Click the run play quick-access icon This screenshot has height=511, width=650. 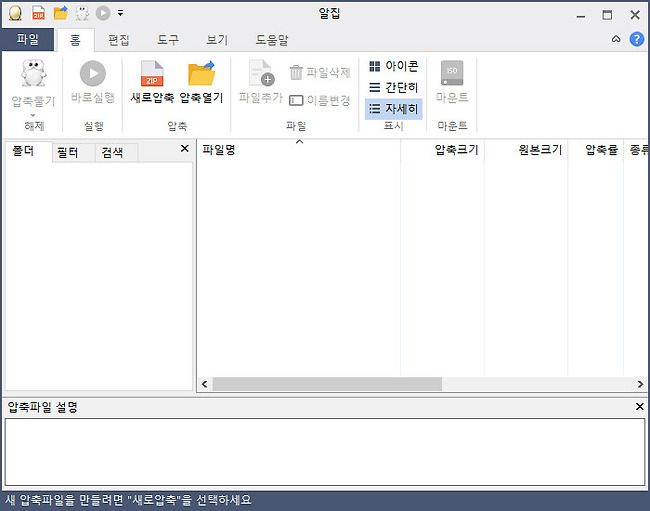point(103,13)
